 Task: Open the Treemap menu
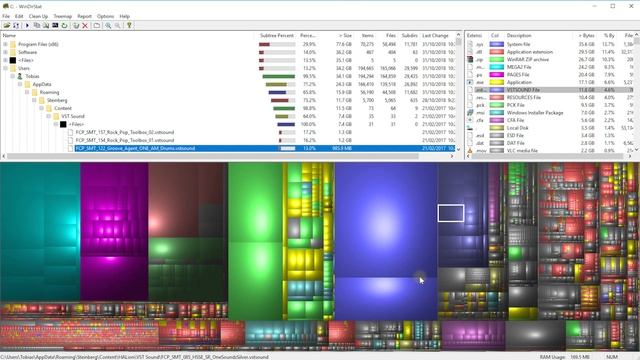[62, 16]
